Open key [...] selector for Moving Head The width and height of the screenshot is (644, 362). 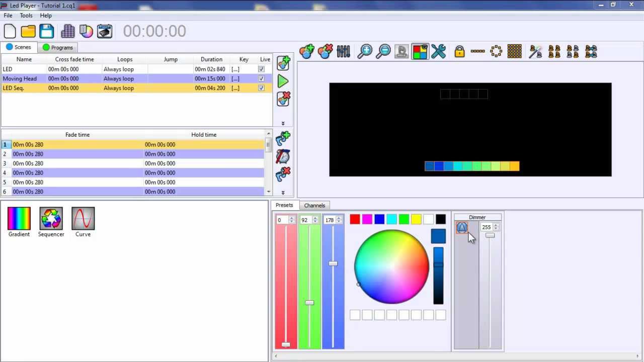coord(235,79)
